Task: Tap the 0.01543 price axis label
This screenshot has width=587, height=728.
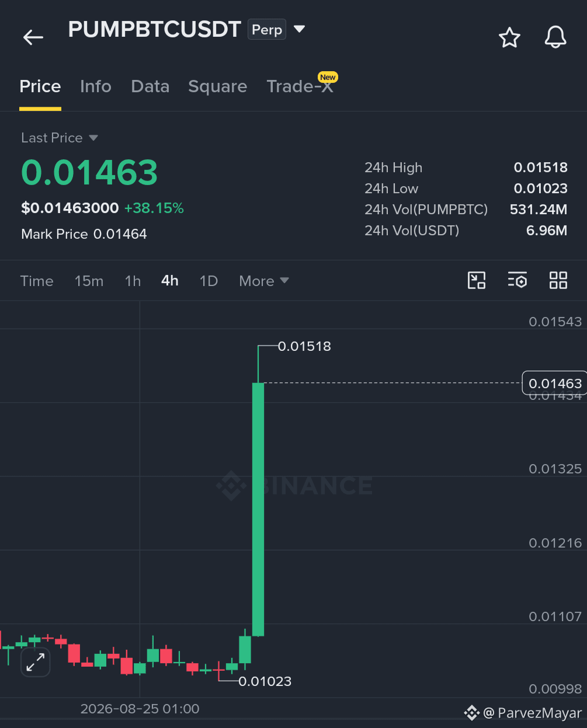Action: [555, 322]
